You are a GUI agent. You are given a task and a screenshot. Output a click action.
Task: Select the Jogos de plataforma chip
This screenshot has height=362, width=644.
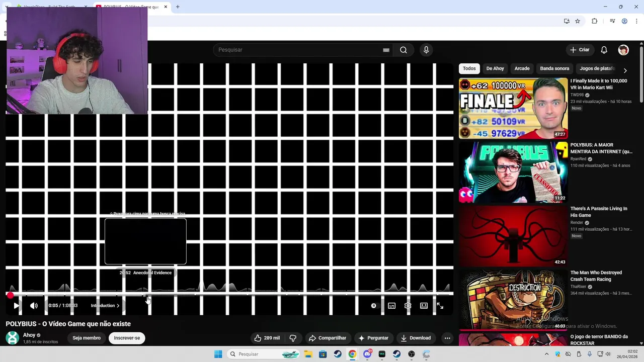pos(597,68)
